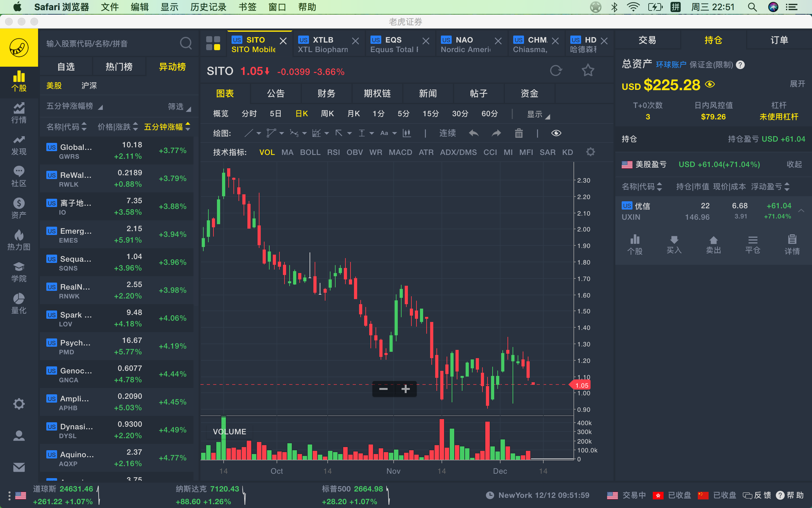Click the 买入 buy icon for UXIN
This screenshot has height=508, width=812.
click(674, 244)
